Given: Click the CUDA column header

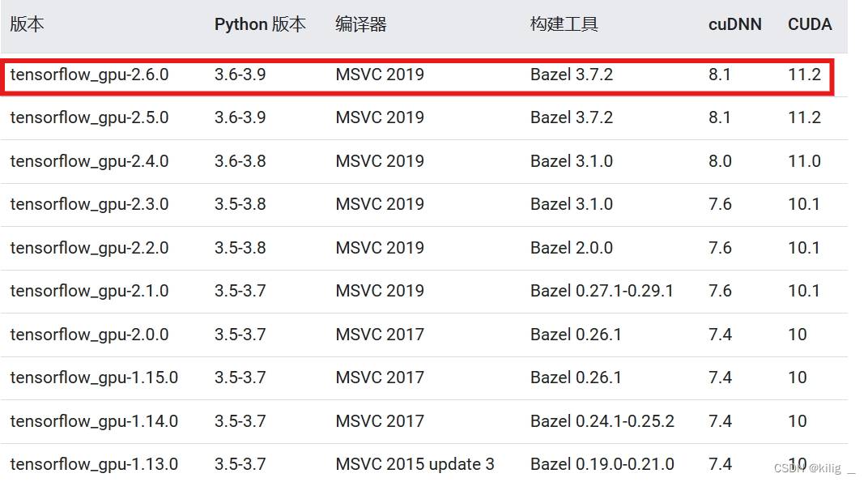Looking at the screenshot, I should 809,24.
